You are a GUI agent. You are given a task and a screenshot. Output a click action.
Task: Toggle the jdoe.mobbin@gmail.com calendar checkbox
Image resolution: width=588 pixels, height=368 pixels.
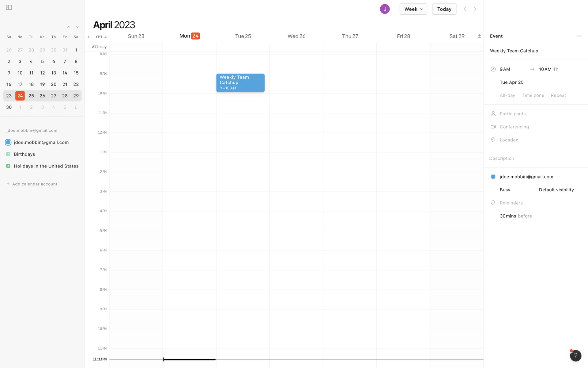point(8,142)
